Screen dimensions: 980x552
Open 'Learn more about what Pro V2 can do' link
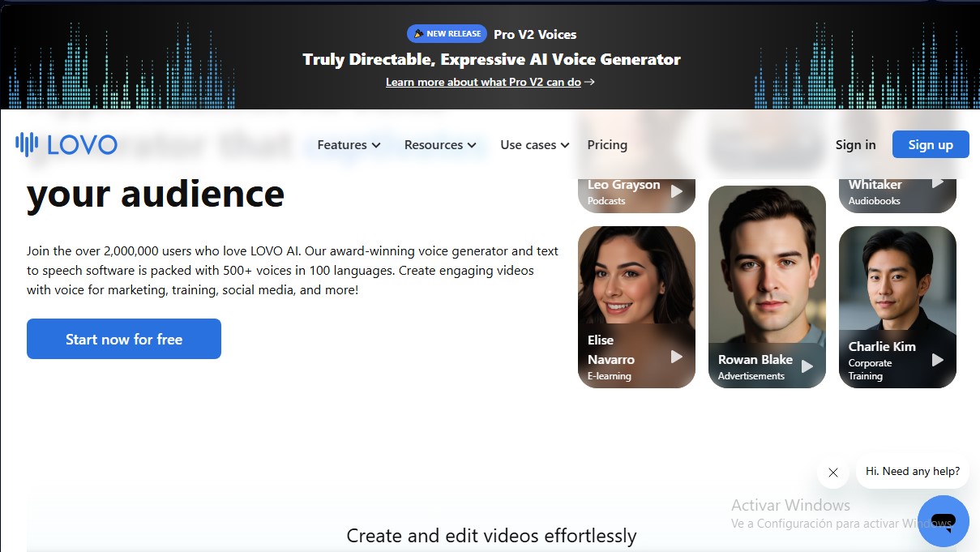tap(490, 82)
